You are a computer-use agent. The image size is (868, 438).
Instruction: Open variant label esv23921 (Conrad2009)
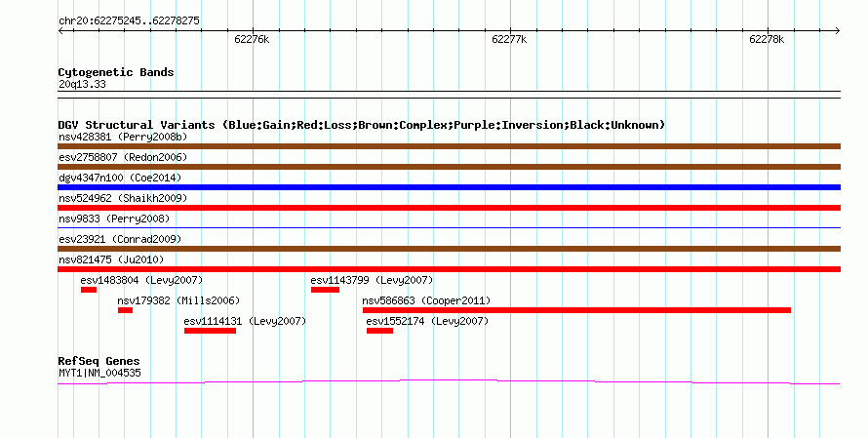tap(120, 239)
